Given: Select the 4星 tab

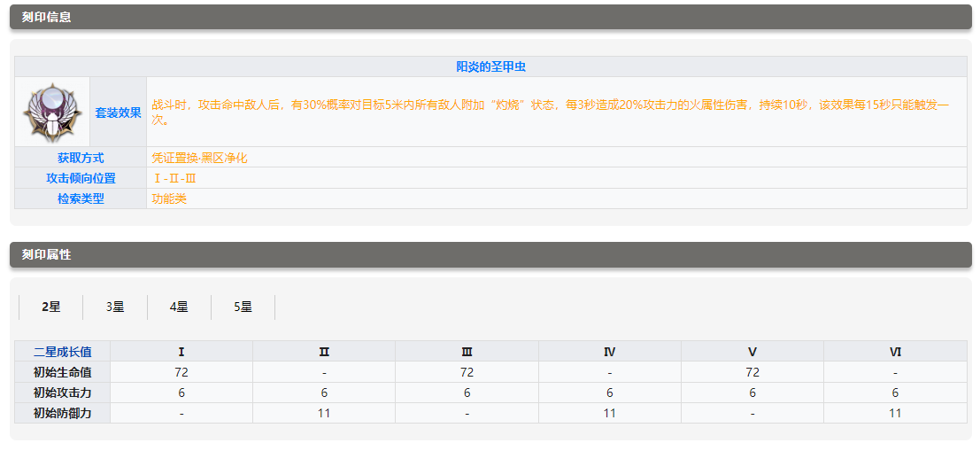Looking at the screenshot, I should click(x=179, y=307).
